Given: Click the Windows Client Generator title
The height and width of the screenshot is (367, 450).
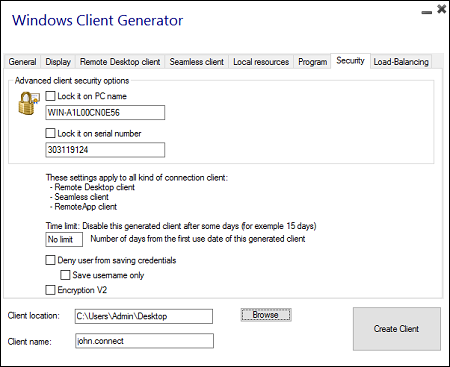Looking at the screenshot, I should point(97,20).
